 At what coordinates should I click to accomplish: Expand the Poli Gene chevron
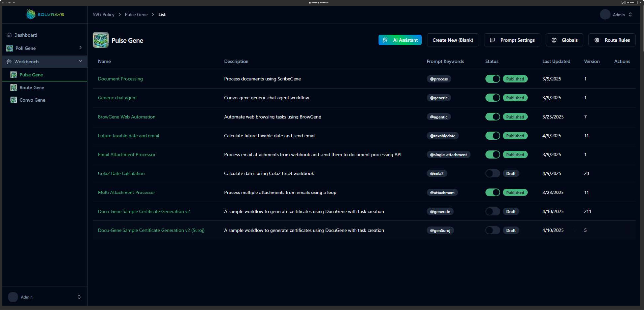(80, 48)
